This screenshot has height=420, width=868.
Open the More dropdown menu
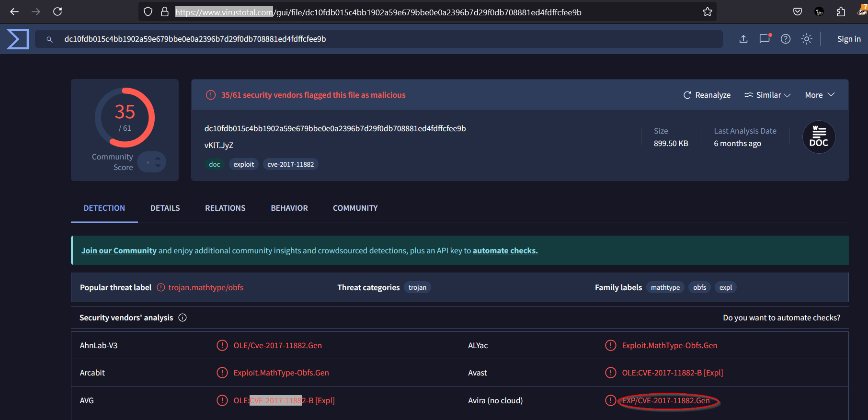[820, 95]
